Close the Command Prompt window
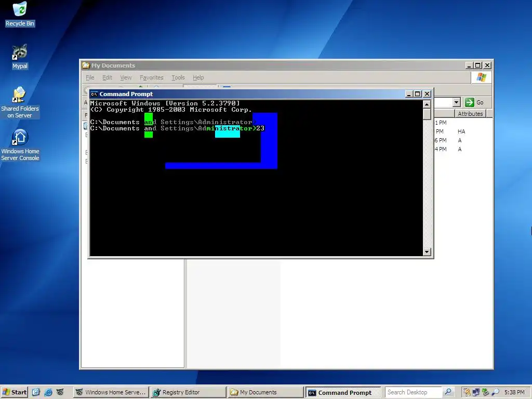This screenshot has width=532, height=399. pyautogui.click(x=427, y=94)
